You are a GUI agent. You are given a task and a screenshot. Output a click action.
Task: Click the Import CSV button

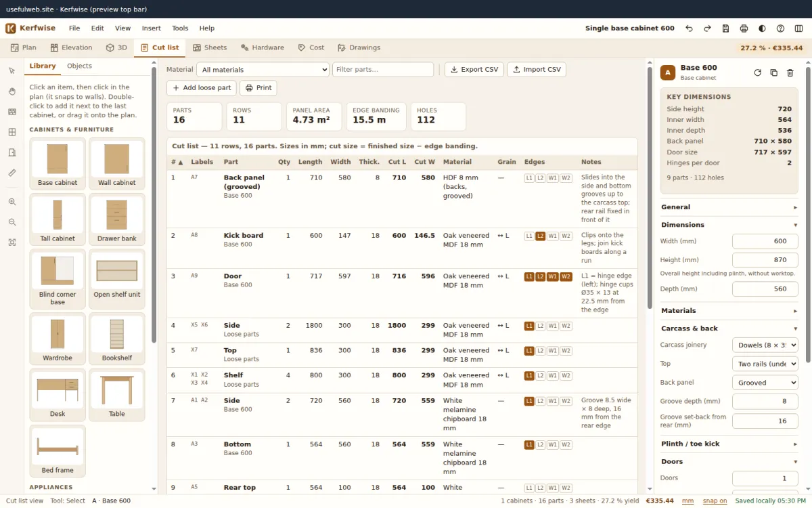(537, 70)
